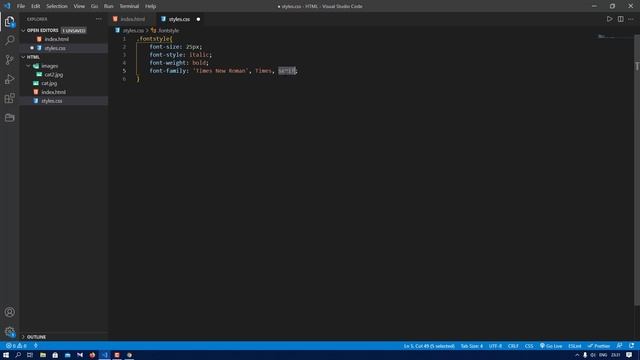Open Explorer panel ellipsis menu
640x360 pixels.
(99, 19)
